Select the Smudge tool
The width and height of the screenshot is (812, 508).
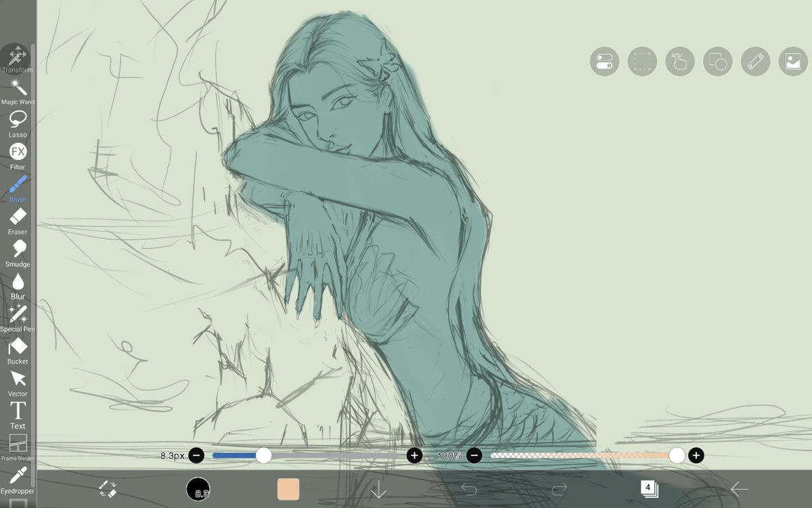tap(18, 254)
